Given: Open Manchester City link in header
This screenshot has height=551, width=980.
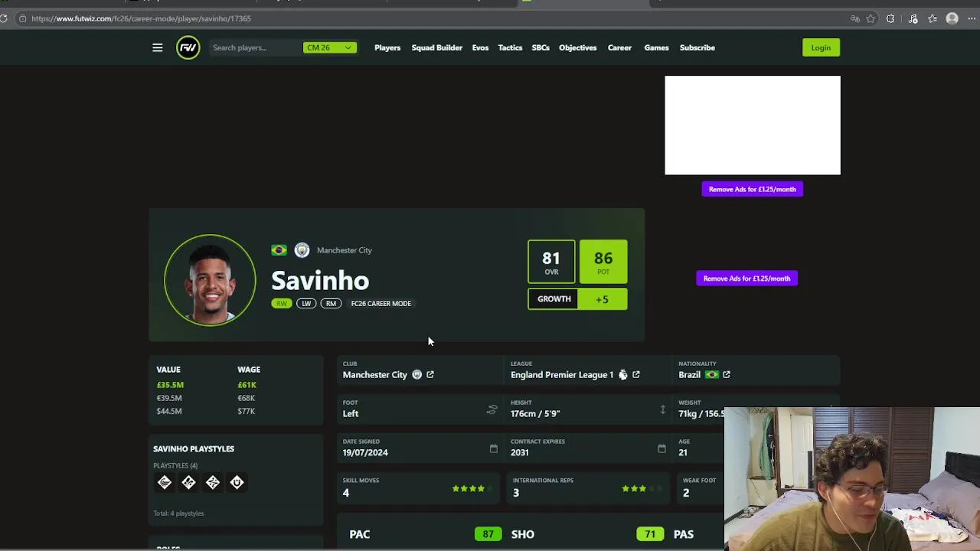Looking at the screenshot, I should 344,250.
